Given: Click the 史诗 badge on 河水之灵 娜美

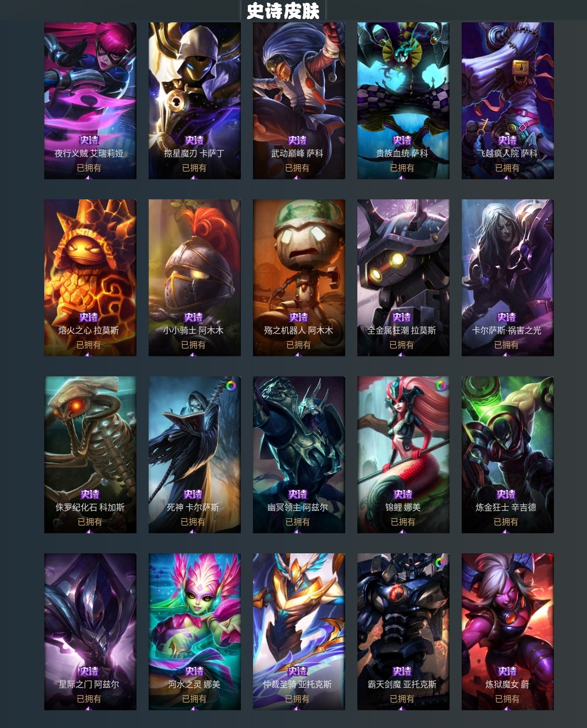Looking at the screenshot, I should pyautogui.click(x=194, y=671).
